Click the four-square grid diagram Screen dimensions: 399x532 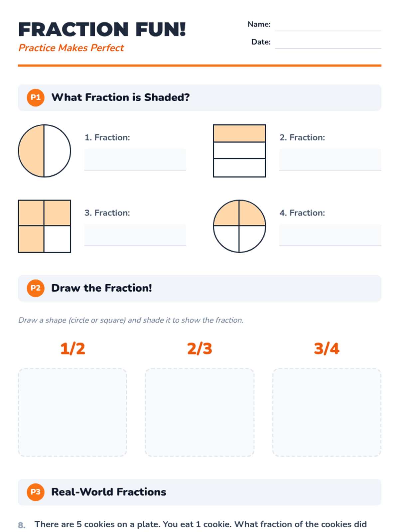pos(45,226)
